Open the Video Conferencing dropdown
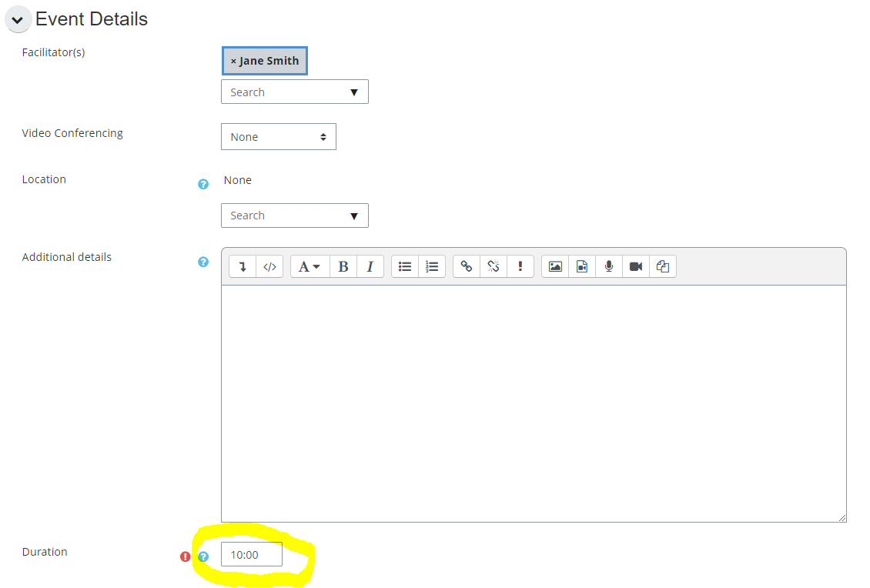Image resolution: width=870 pixels, height=588 pixels. (x=278, y=137)
